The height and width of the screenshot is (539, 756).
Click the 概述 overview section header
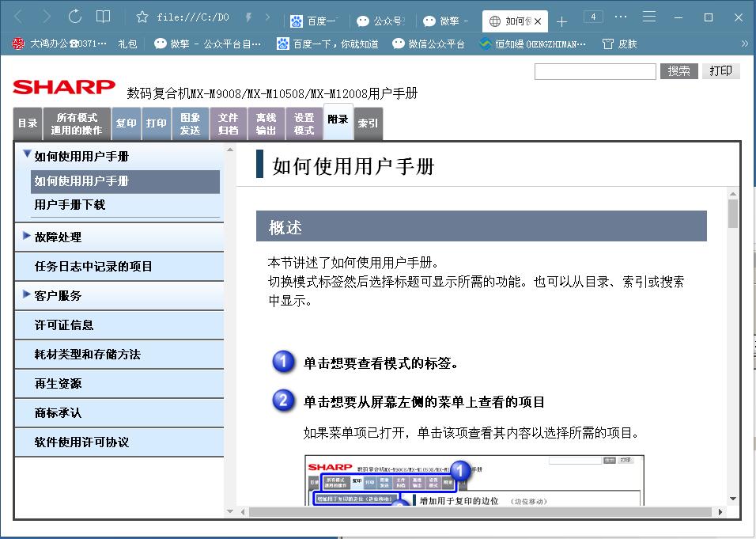pos(481,226)
